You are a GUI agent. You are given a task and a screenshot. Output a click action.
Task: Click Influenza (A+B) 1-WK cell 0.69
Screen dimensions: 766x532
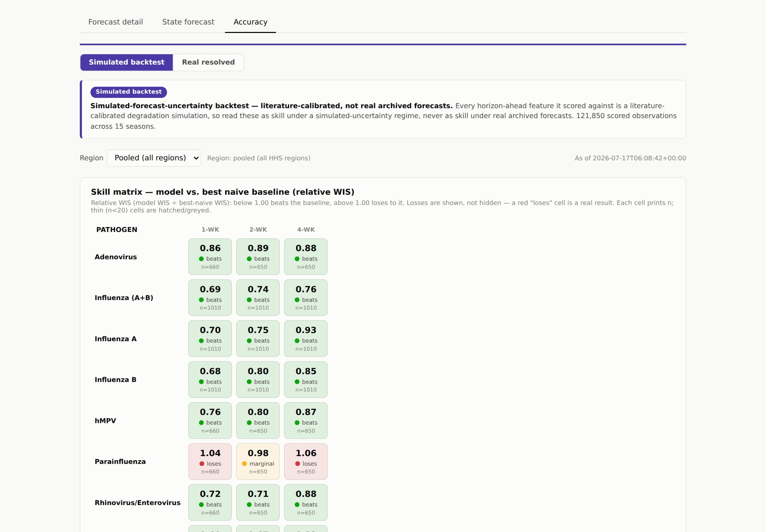(210, 298)
